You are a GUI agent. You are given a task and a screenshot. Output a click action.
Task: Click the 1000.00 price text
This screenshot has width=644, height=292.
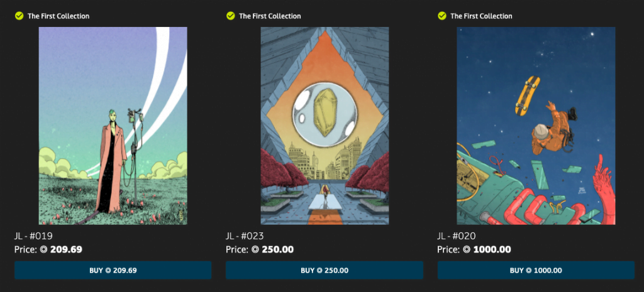492,249
